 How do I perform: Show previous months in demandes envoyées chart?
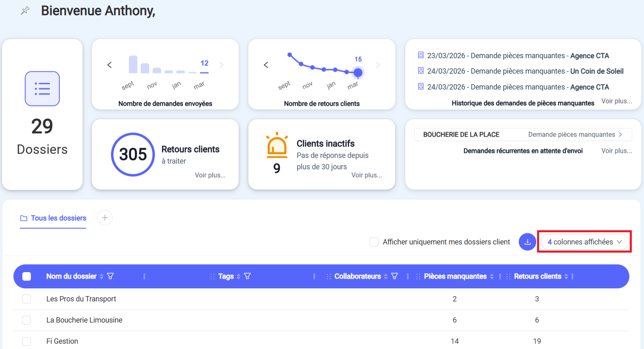(109, 65)
